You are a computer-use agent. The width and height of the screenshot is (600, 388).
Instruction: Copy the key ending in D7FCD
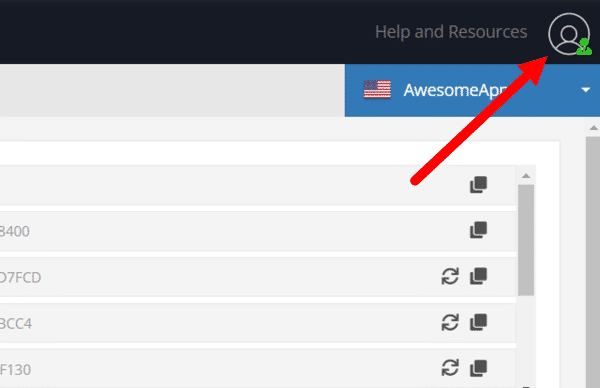click(478, 276)
